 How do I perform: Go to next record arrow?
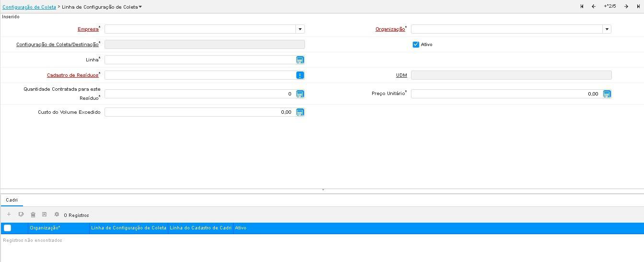[626, 6]
